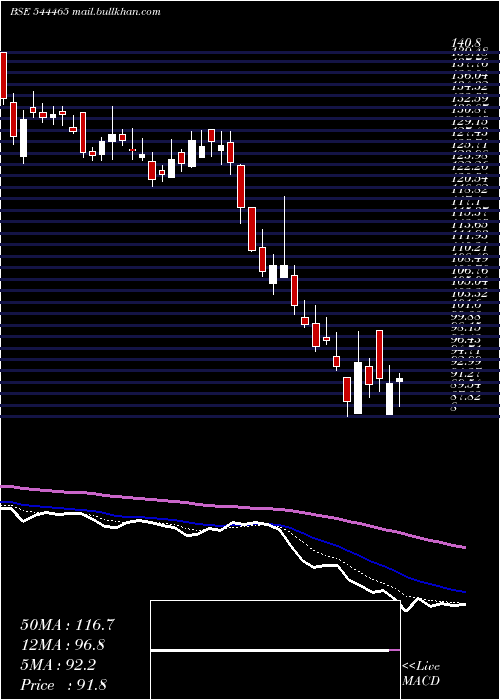Viewport: 500px width, 700px height.
Task: Select the 5MA : 92.2 legend entry
Action: [58, 665]
